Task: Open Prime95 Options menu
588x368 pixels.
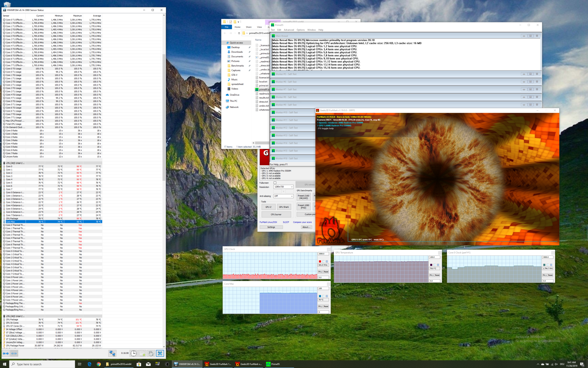Action: [x=300, y=30]
